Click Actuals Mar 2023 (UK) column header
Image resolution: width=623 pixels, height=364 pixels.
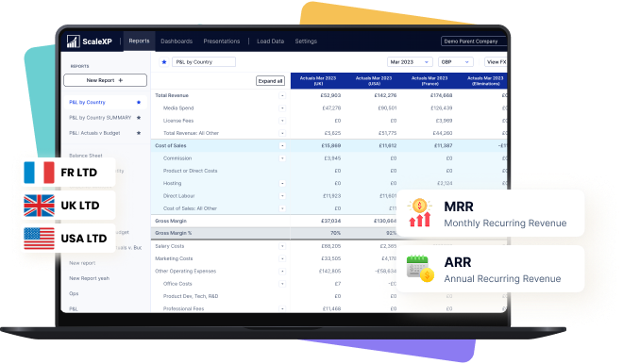pyautogui.click(x=318, y=81)
